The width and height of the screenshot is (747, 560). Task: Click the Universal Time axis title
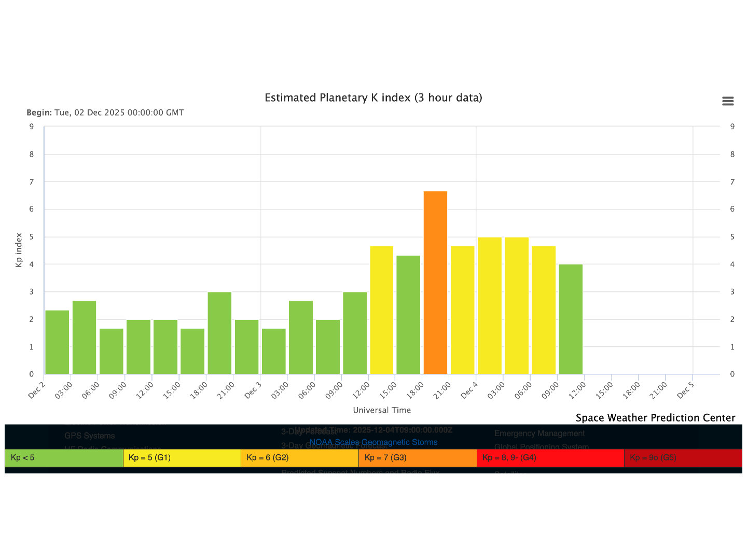pos(382,410)
